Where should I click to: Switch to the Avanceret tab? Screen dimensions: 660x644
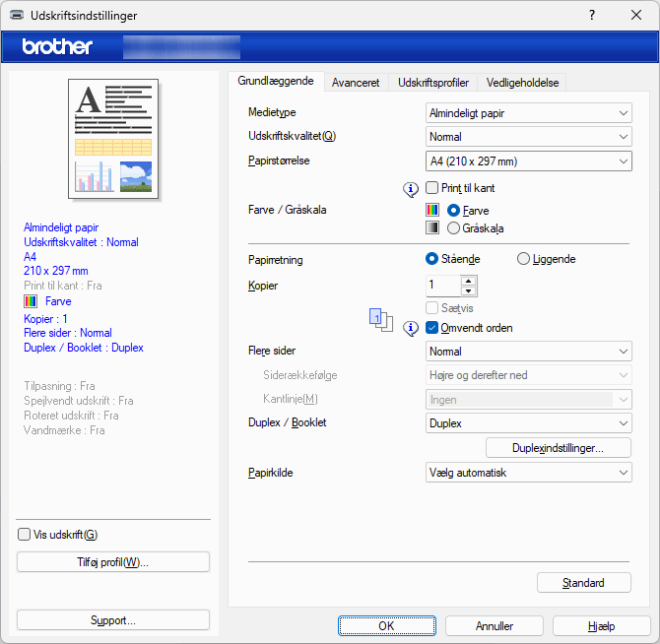pos(356,83)
